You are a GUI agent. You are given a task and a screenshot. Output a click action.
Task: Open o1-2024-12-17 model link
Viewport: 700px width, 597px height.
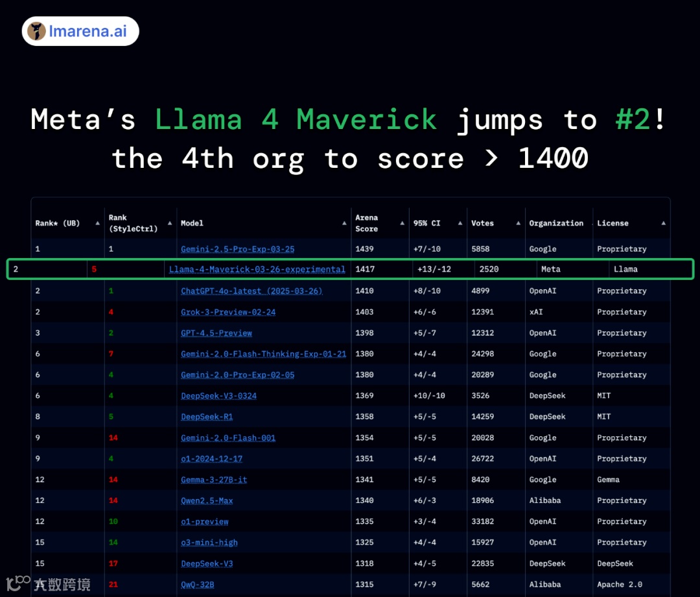(211, 459)
